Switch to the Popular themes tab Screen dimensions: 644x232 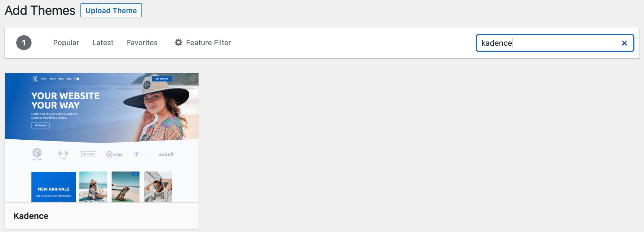(66, 43)
